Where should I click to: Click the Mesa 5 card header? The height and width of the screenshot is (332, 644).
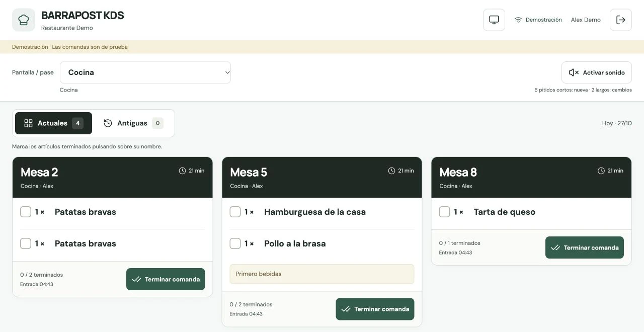[x=322, y=178]
